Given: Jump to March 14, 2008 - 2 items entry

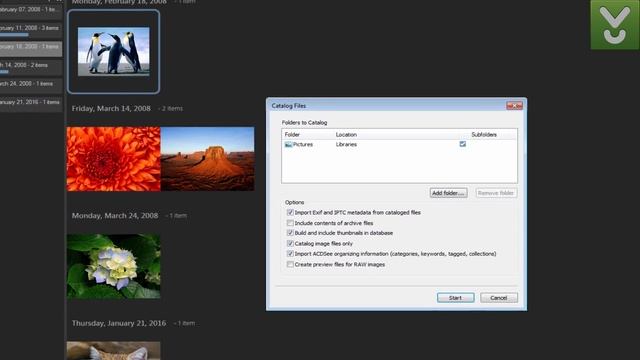Looking at the screenshot, I should 31,67.
